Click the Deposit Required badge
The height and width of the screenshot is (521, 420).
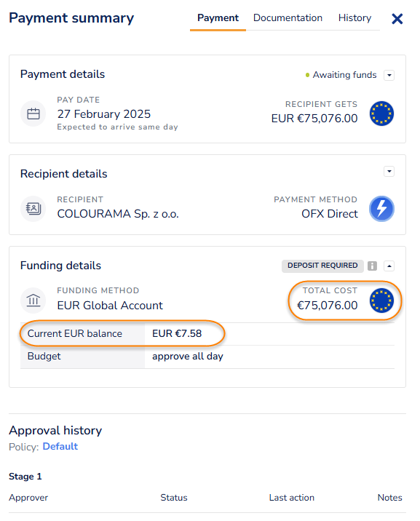point(322,266)
